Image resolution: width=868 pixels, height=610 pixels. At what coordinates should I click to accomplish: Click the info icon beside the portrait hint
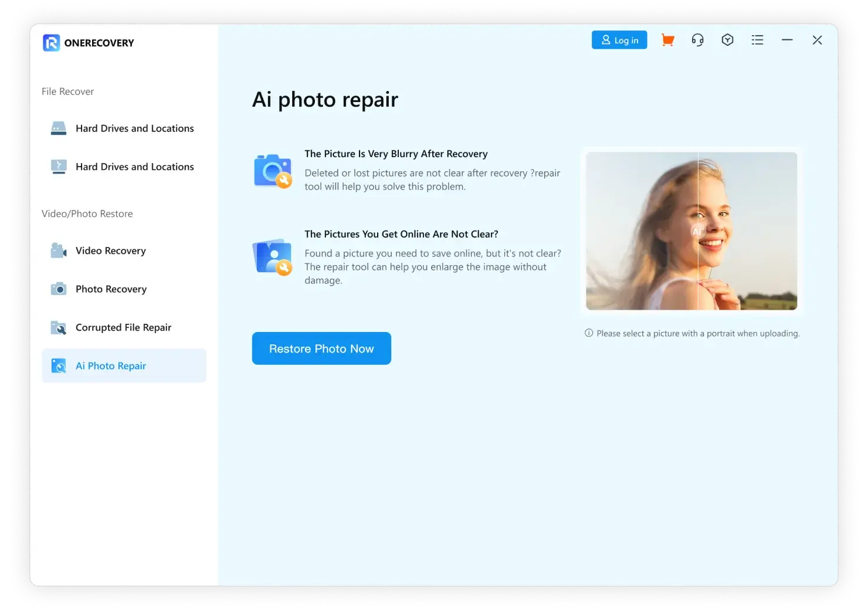(x=589, y=333)
